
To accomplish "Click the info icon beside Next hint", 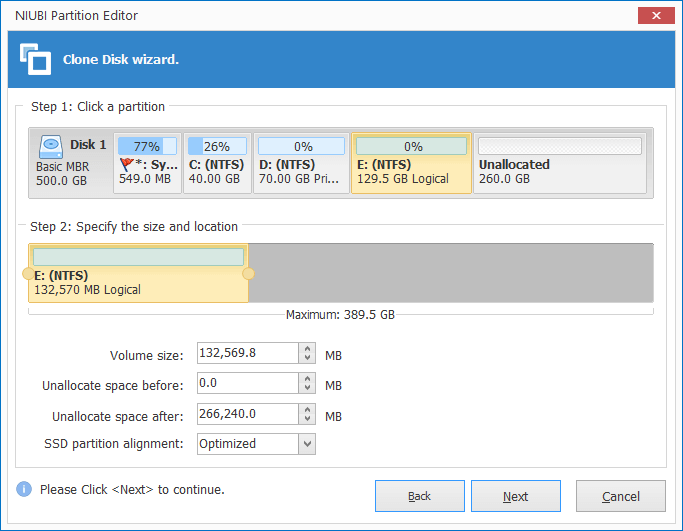I will (24, 490).
